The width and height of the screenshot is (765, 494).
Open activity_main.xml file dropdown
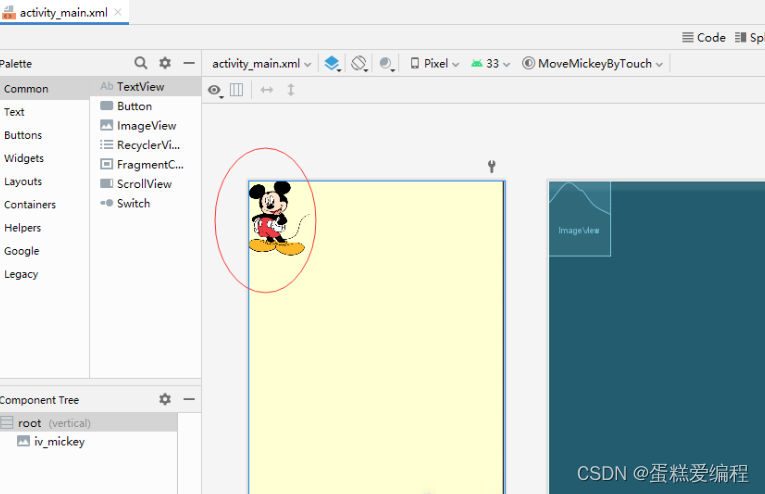coord(262,64)
